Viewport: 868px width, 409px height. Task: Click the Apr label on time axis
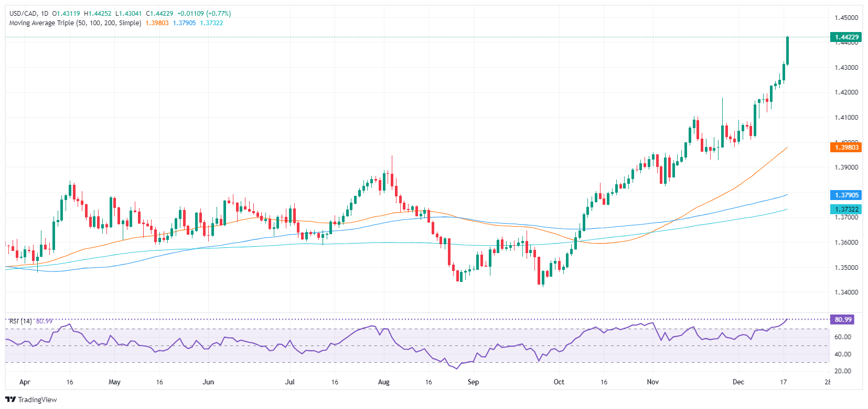point(25,382)
